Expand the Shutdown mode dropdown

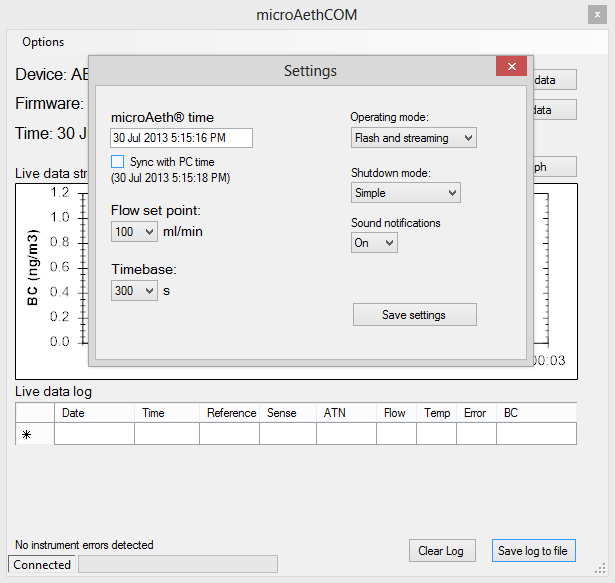tap(405, 193)
